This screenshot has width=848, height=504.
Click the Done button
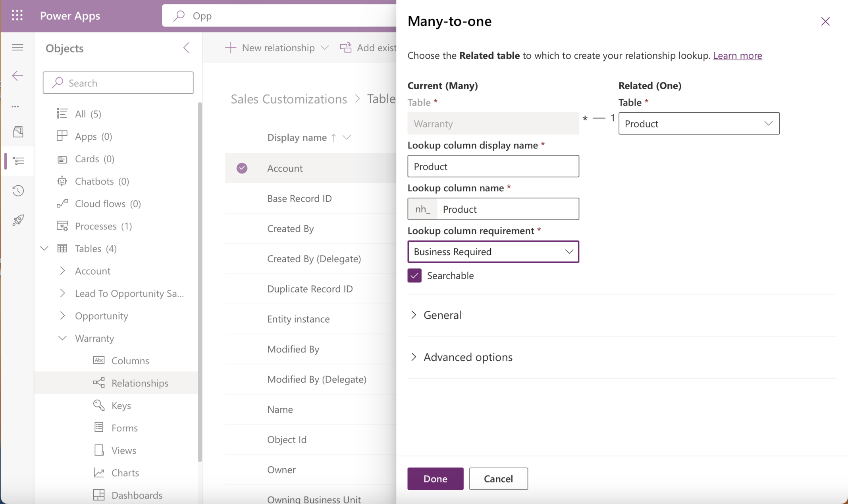[435, 479]
